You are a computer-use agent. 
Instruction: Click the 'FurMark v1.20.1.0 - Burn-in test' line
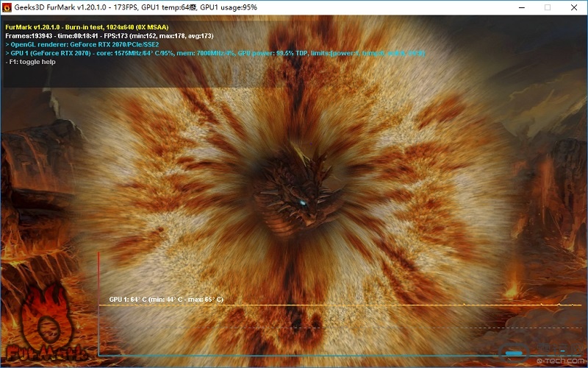[87, 27]
